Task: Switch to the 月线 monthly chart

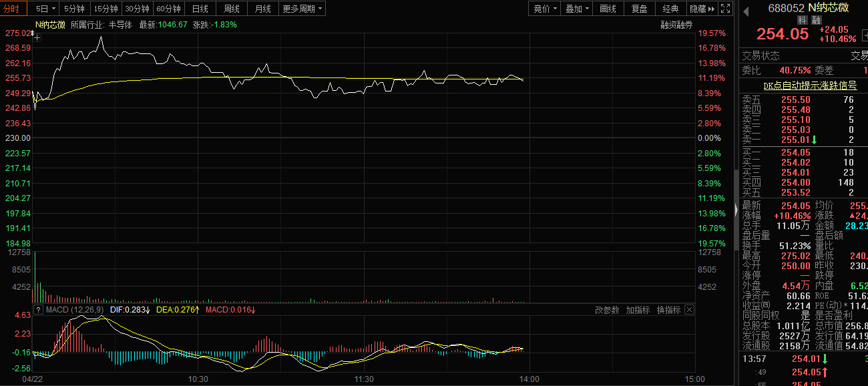Action: (262, 9)
